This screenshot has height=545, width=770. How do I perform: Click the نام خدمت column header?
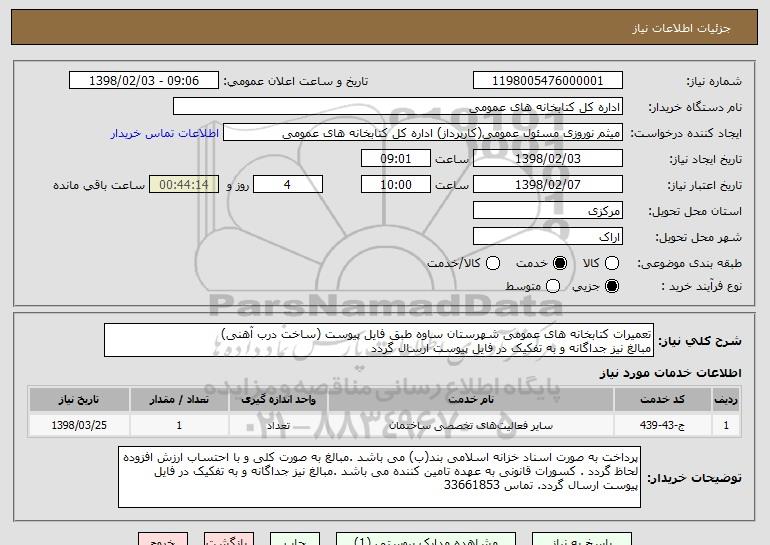pos(471,400)
